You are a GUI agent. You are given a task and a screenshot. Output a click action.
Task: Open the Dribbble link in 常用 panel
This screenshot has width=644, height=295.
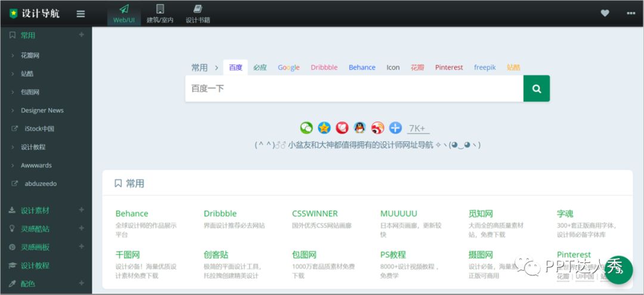(x=220, y=213)
